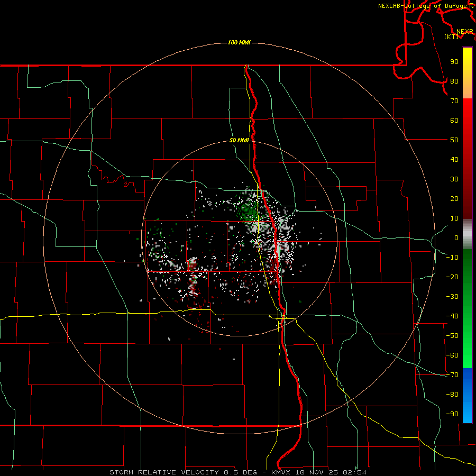Select the 30 value on velocity scale

tap(454, 179)
